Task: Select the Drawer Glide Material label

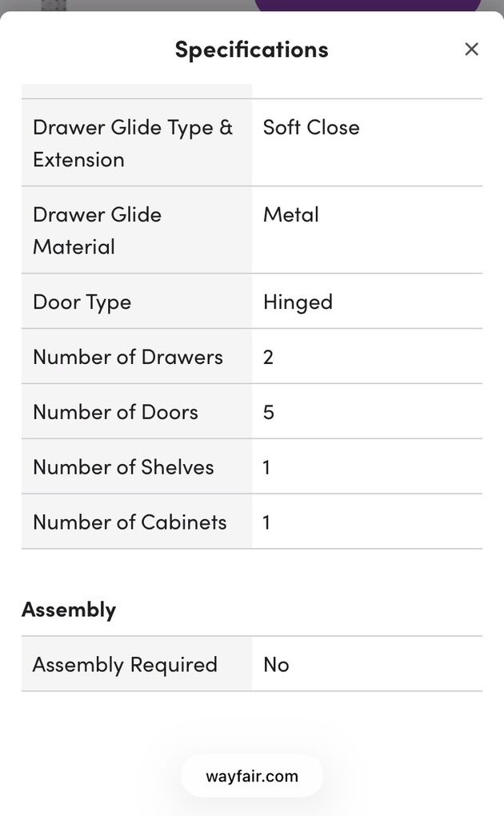Action: coord(97,230)
